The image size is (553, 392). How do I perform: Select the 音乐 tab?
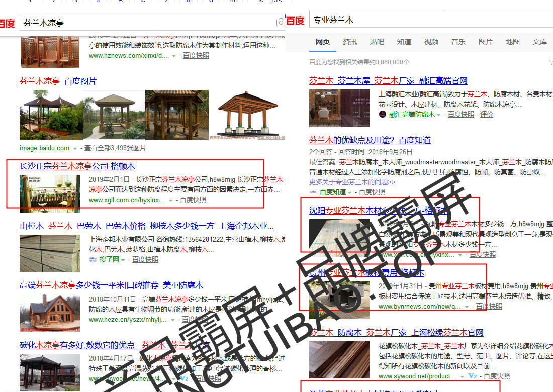[458, 42]
